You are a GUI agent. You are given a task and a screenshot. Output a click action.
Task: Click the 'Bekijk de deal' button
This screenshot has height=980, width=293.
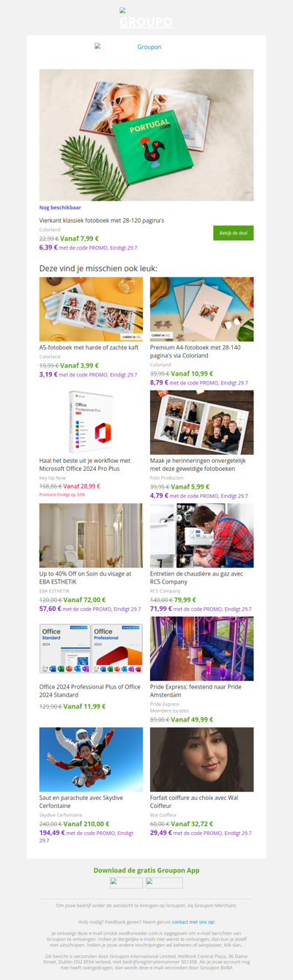click(233, 233)
